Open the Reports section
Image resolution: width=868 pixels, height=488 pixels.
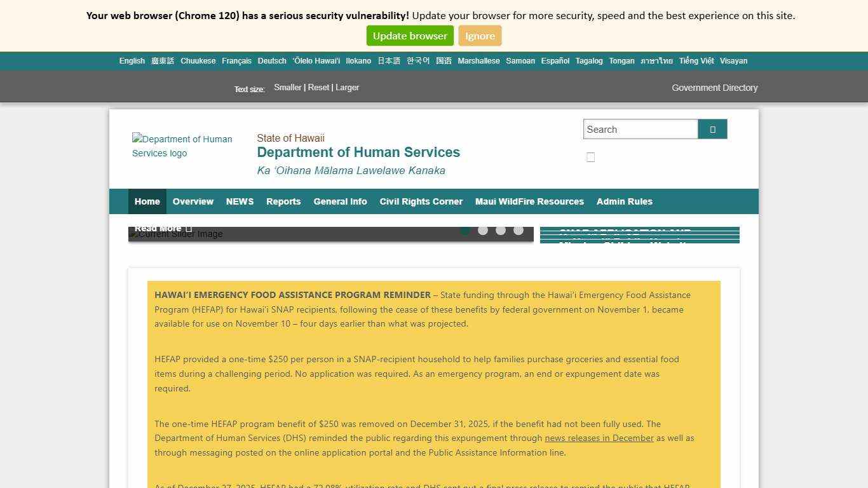pyautogui.click(x=283, y=201)
